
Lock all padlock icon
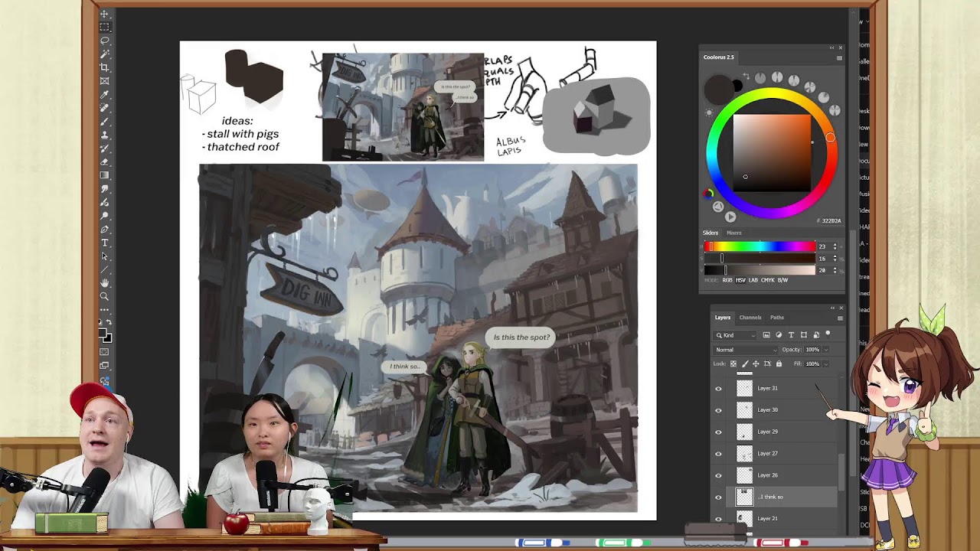(779, 364)
